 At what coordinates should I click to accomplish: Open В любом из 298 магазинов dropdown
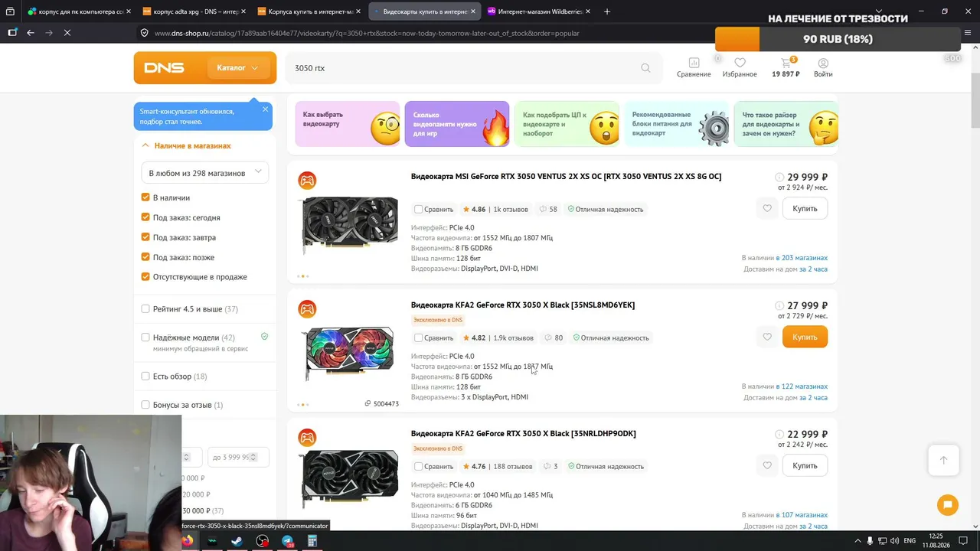point(205,173)
